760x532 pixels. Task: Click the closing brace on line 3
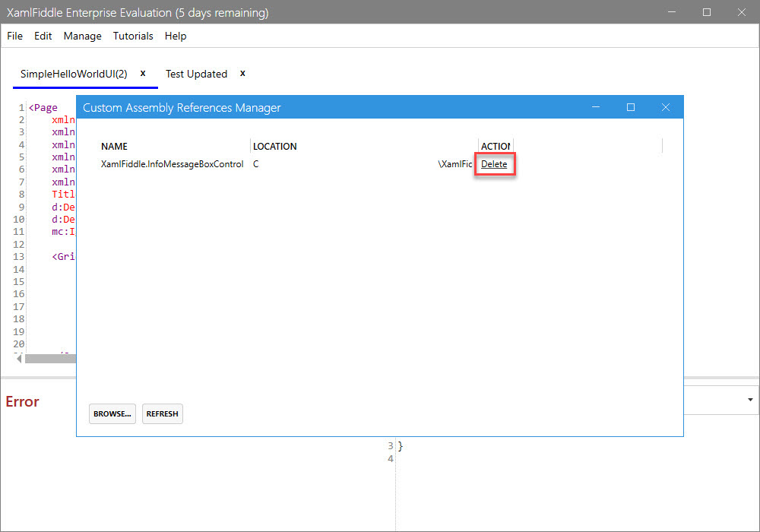401,446
